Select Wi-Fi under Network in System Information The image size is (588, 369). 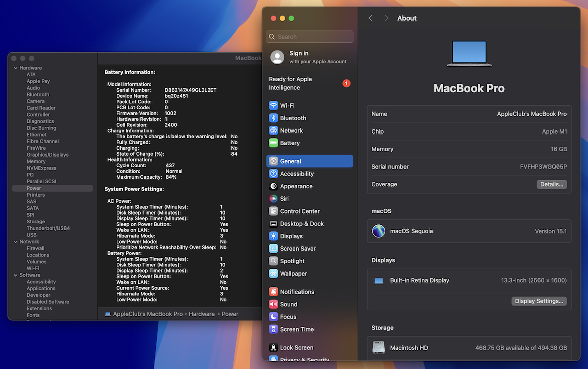pos(33,268)
